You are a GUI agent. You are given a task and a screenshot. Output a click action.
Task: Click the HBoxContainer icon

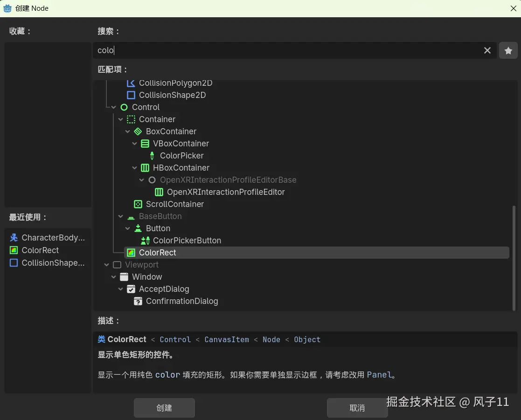tap(145, 168)
